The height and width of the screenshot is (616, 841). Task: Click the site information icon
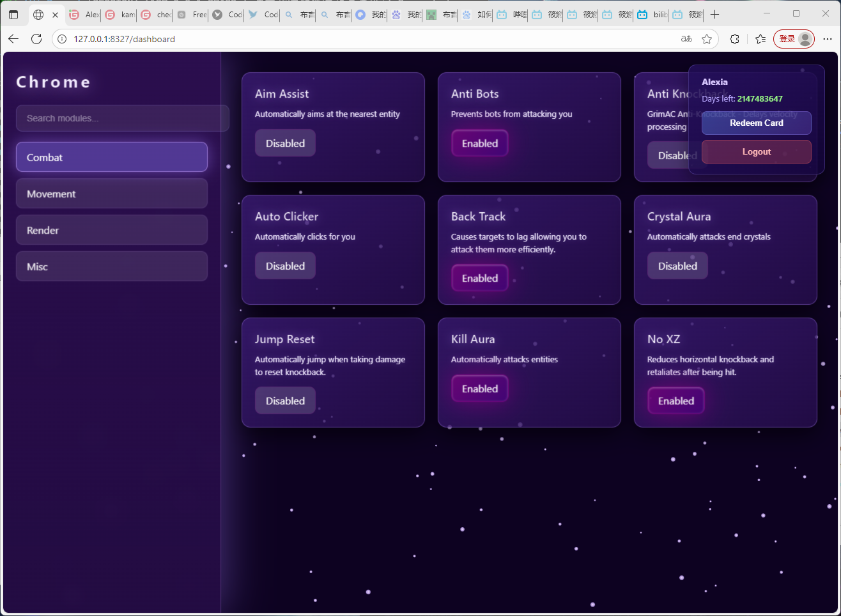(62, 39)
